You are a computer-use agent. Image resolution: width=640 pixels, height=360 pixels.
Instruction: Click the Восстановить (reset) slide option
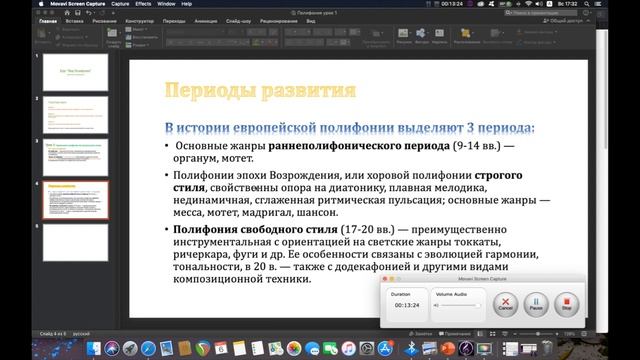[142, 37]
